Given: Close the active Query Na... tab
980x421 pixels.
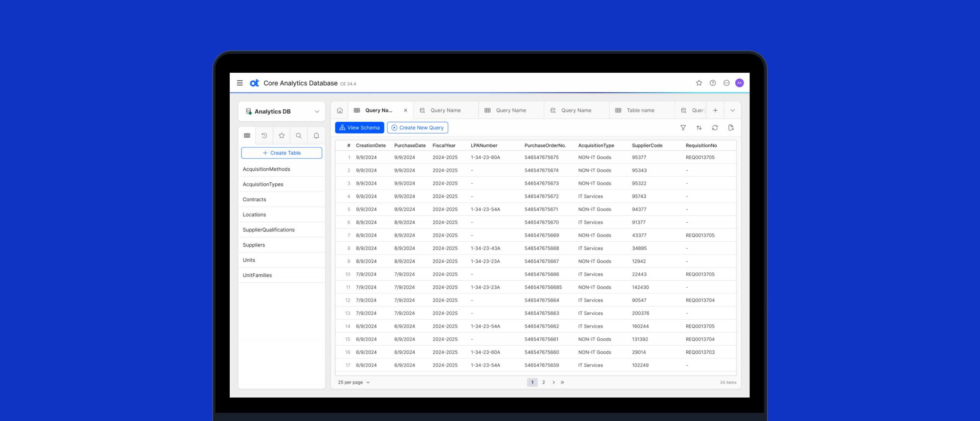Looking at the screenshot, I should pyautogui.click(x=405, y=110).
